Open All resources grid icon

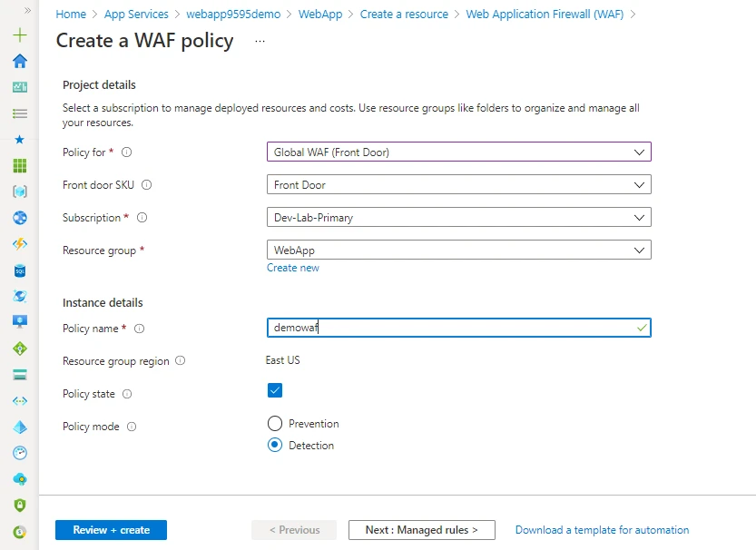tap(19, 165)
